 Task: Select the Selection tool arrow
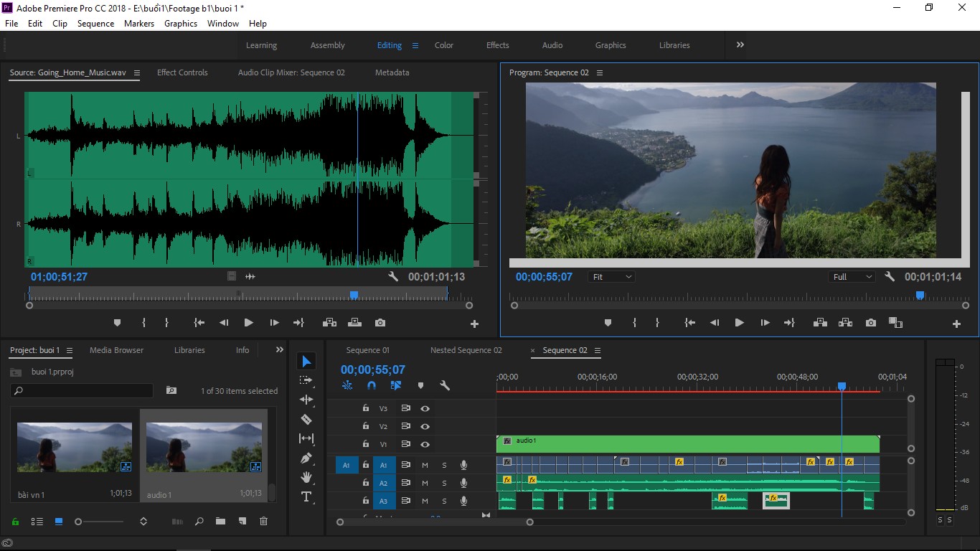[306, 361]
